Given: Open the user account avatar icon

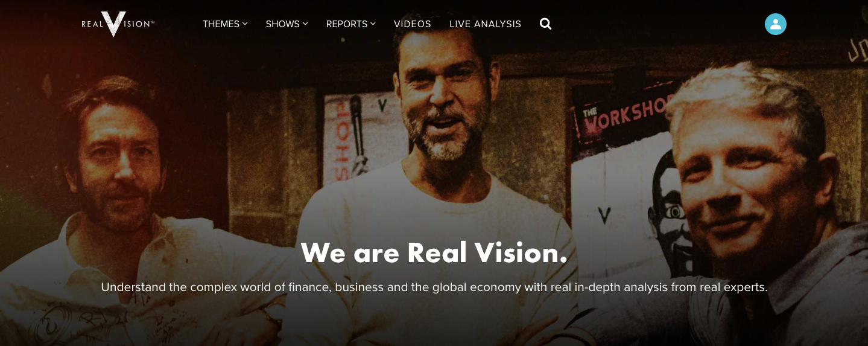Looking at the screenshot, I should 775,24.
